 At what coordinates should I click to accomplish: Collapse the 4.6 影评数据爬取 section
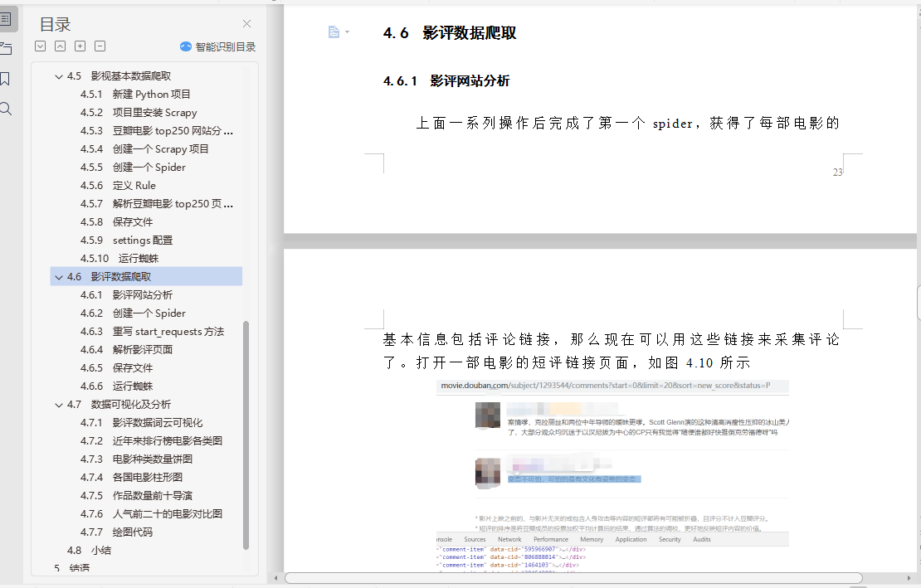coord(59,277)
